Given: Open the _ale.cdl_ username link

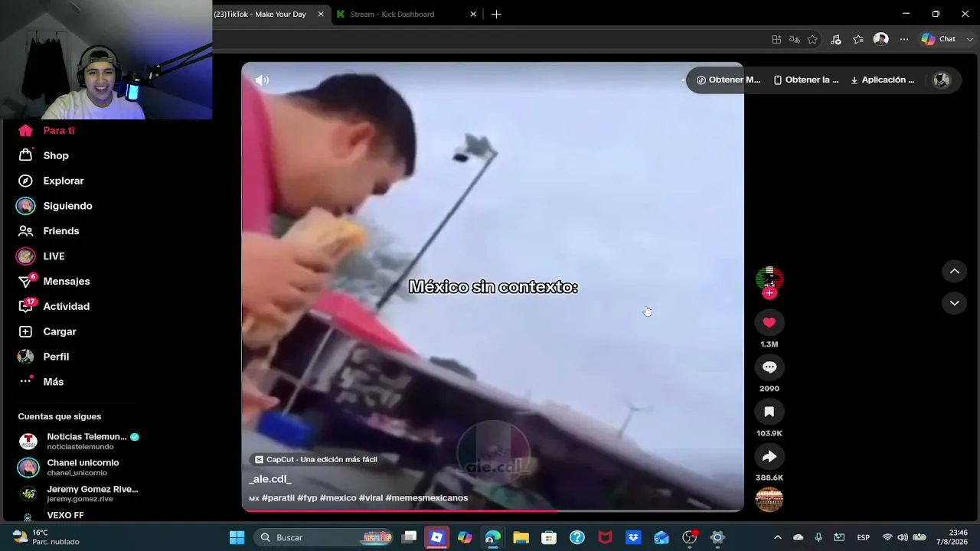Looking at the screenshot, I should [x=270, y=479].
